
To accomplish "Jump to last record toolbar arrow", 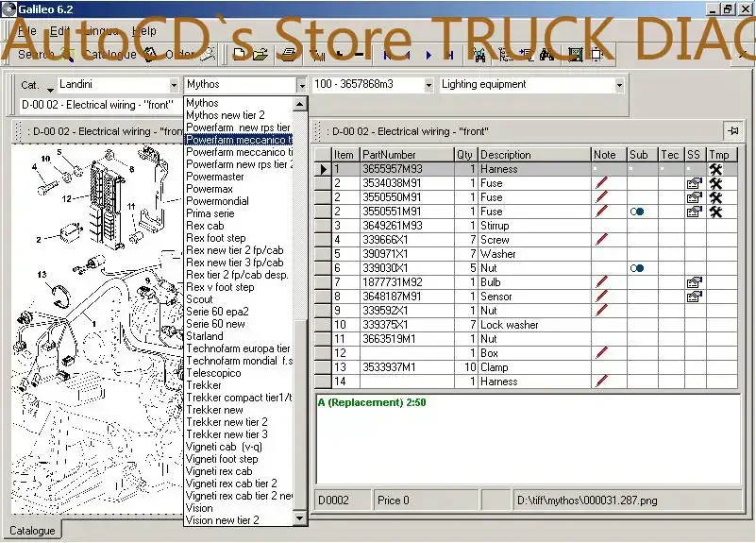I will [449, 55].
